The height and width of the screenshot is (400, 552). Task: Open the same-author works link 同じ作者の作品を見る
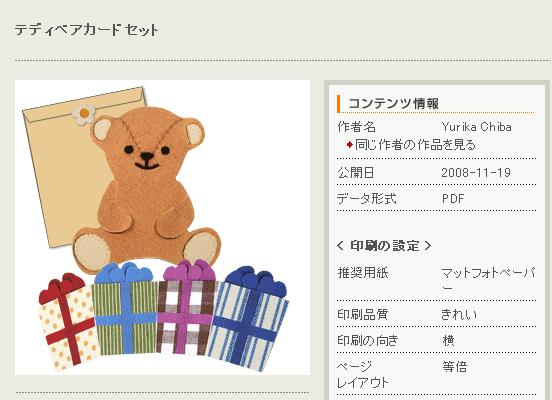coord(415,145)
